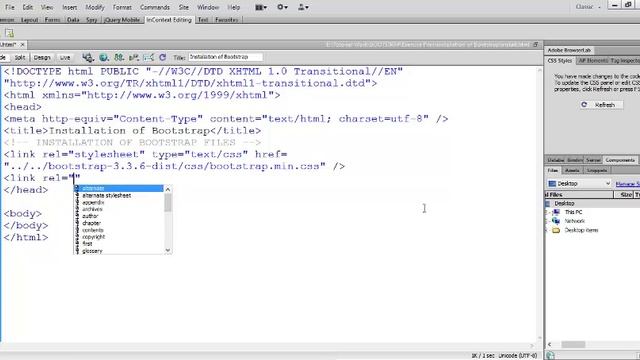640x360 pixels.
Task: Click the code hint list scroll-up arrow
Action: click(168, 189)
